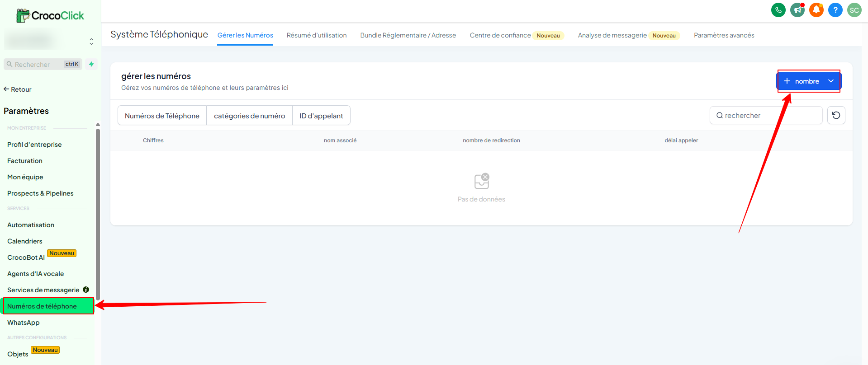Open the nombre button dropdown arrow
Image resolution: width=868 pixels, height=365 pixels.
[831, 81]
